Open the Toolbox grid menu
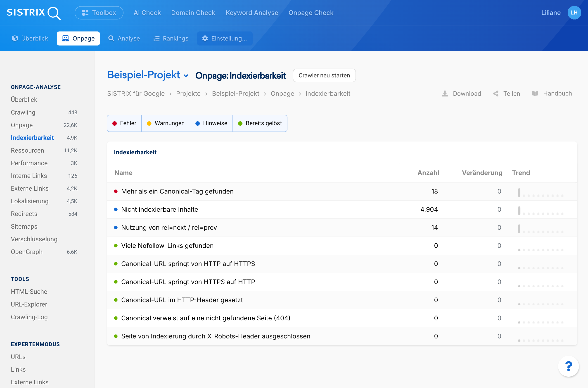Image resolution: width=588 pixels, height=388 pixels. [99, 13]
